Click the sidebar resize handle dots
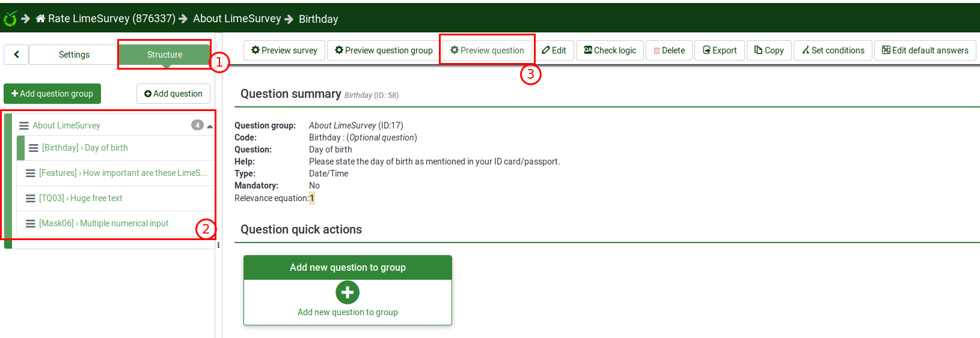Image resolution: width=980 pixels, height=338 pixels. tap(218, 245)
